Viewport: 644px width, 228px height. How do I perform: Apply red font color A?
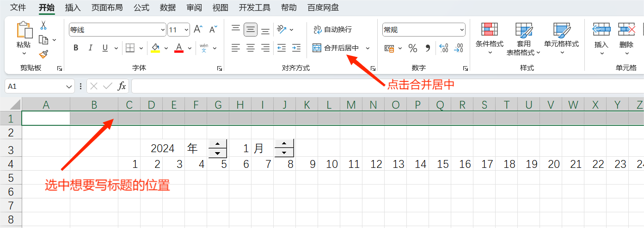[179, 48]
